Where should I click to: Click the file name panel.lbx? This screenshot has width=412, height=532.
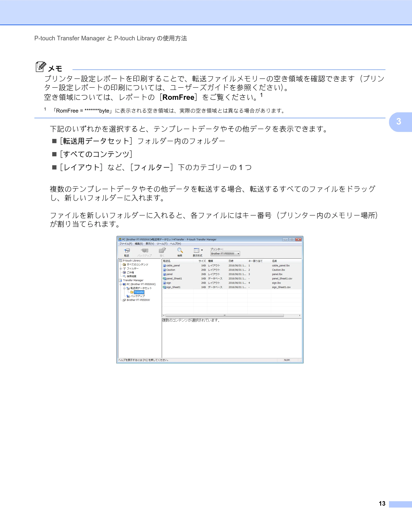(277, 274)
